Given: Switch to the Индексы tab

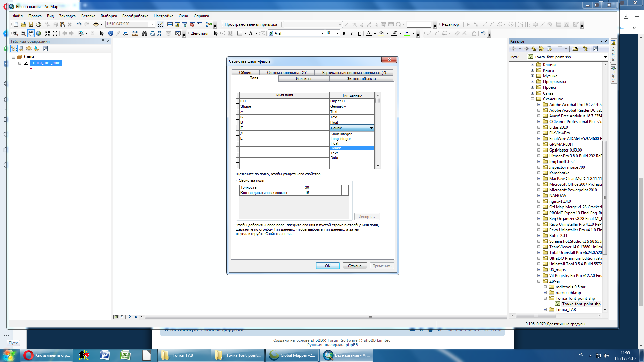Looking at the screenshot, I should 303,79.
